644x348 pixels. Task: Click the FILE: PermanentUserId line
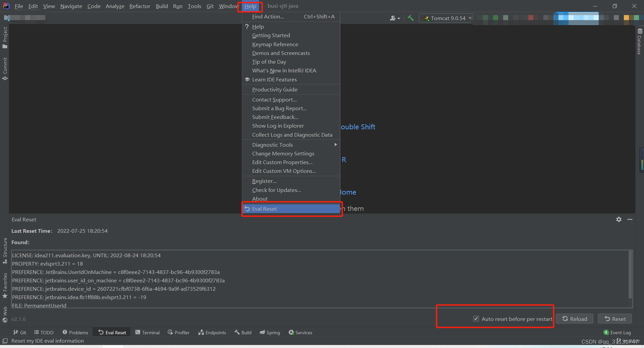(39, 305)
